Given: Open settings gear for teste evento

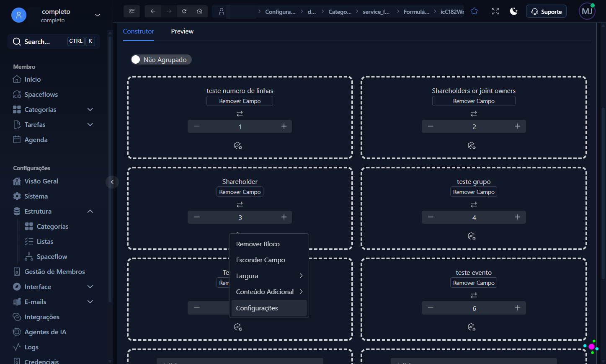Looking at the screenshot, I should [x=472, y=327].
